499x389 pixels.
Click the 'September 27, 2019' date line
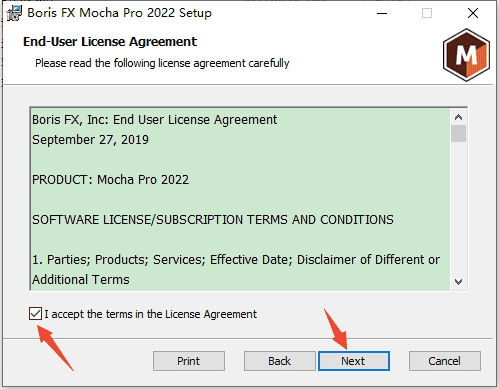pyautogui.click(x=90, y=140)
